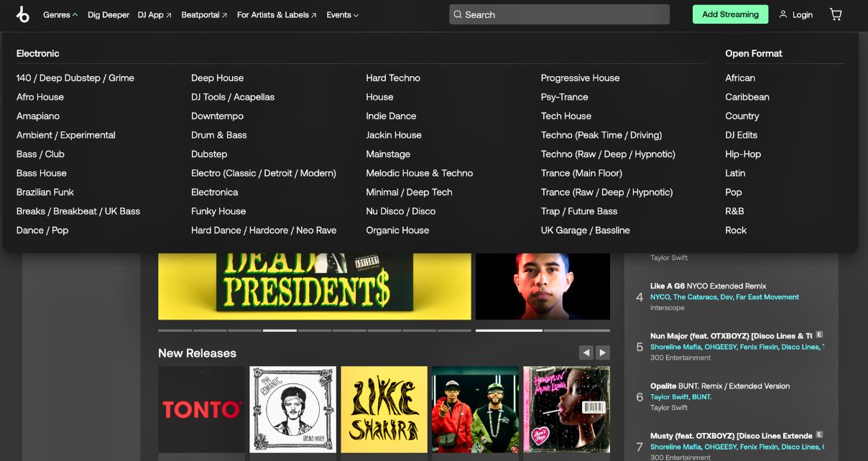Screen dimensions: 868x461
Task: Show previous New Releases with left arrow
Action: [x=586, y=353]
